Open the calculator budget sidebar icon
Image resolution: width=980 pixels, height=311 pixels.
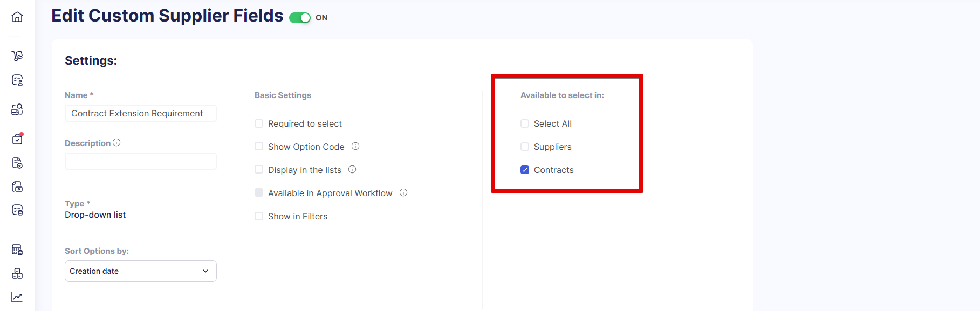pos(17,250)
